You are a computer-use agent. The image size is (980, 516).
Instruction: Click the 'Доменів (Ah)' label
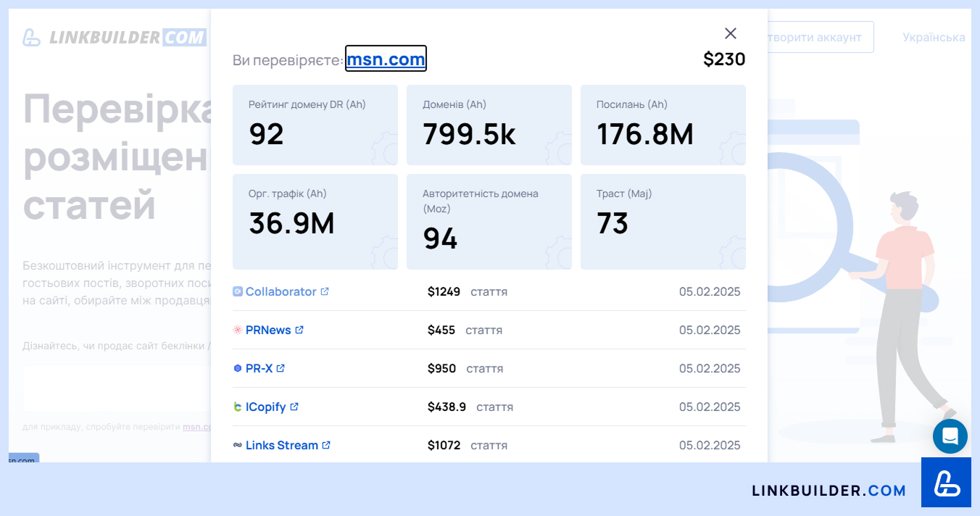(454, 104)
